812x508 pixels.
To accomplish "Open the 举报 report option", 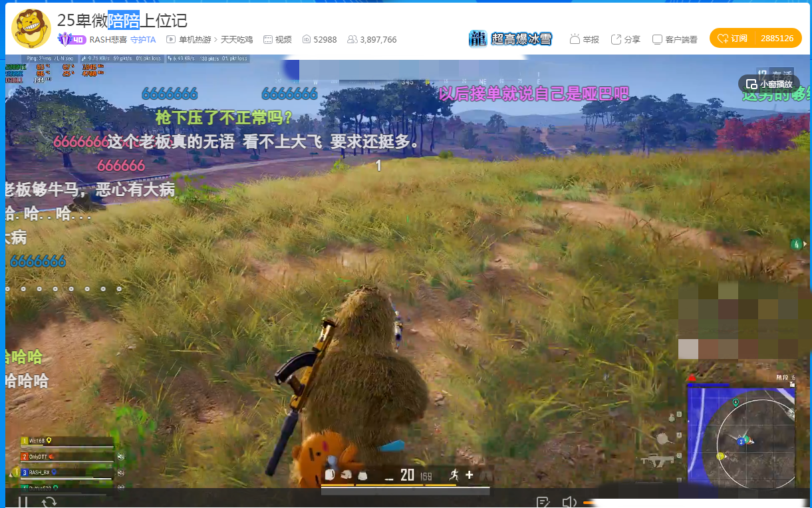I will point(584,39).
